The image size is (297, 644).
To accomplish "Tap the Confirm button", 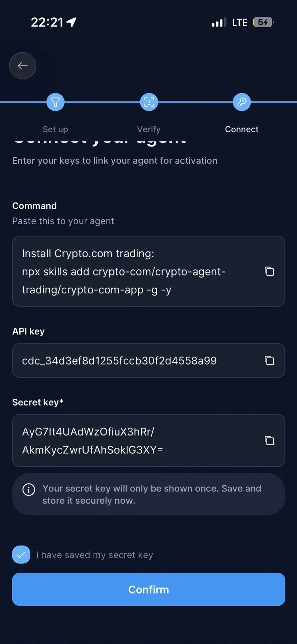I will pos(148,589).
